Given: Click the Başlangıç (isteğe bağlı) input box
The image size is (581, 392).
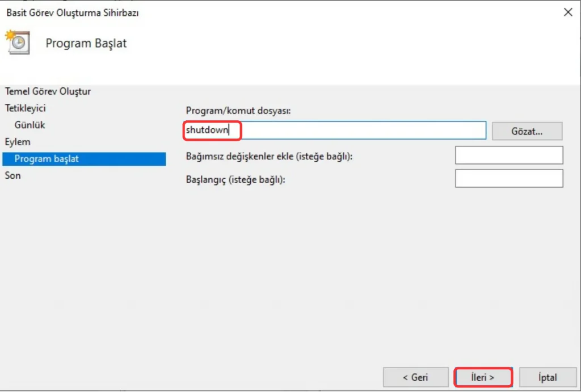Looking at the screenshot, I should 509,179.
